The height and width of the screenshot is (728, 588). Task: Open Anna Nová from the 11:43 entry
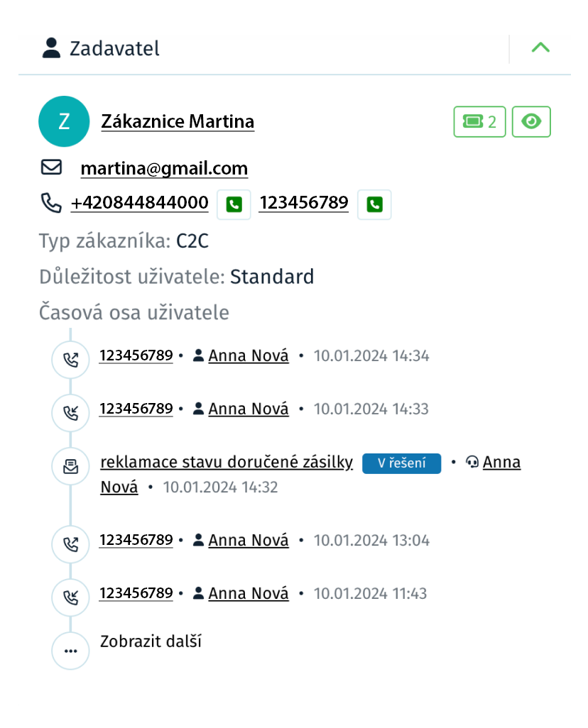[x=249, y=593]
